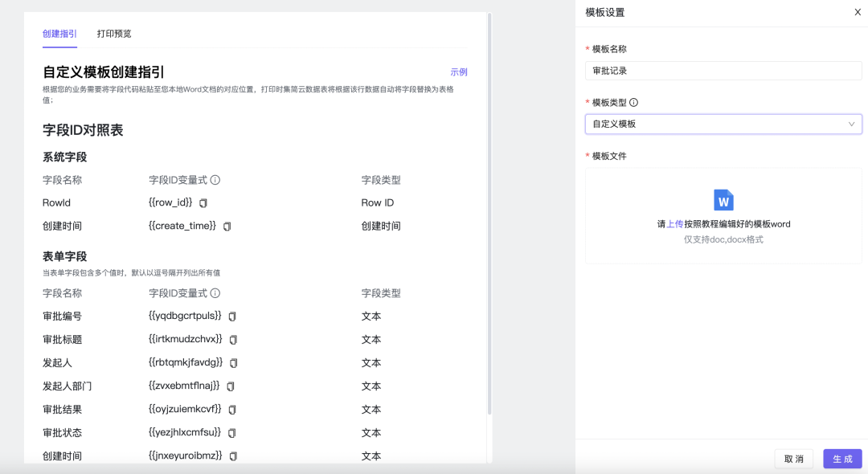
Task: Copy the 审批状态 field ID code
Action: tap(232, 432)
